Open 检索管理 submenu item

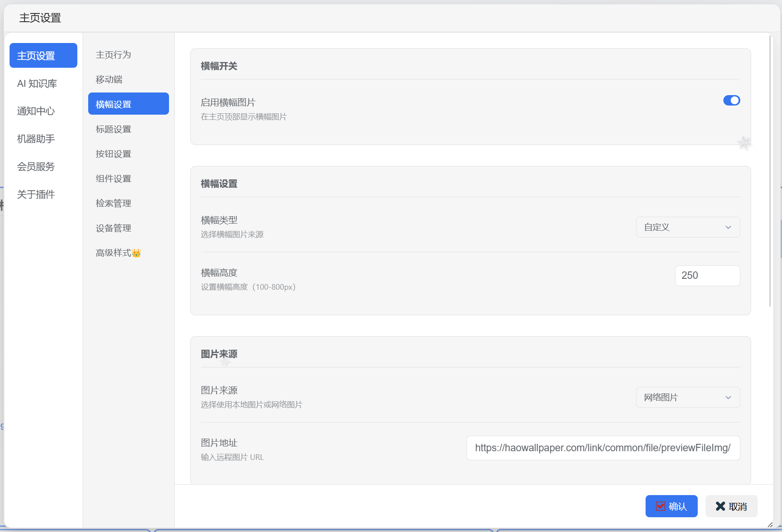[x=129, y=203]
